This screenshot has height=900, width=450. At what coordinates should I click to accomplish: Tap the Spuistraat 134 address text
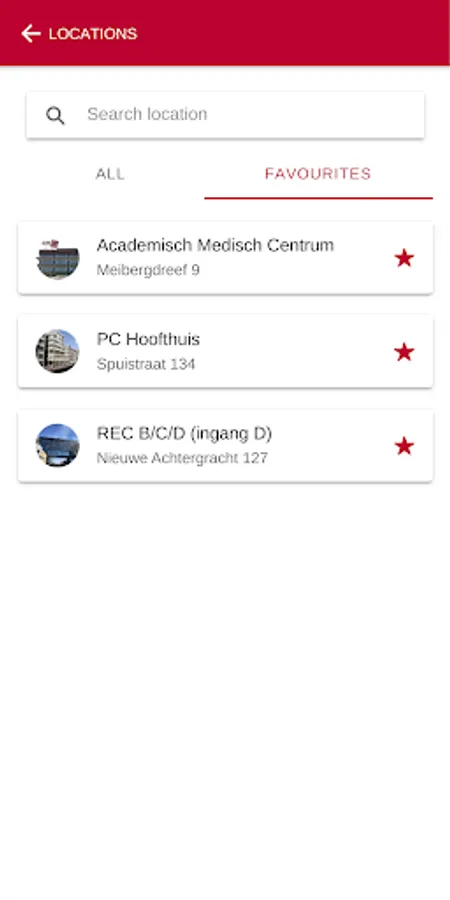point(146,364)
